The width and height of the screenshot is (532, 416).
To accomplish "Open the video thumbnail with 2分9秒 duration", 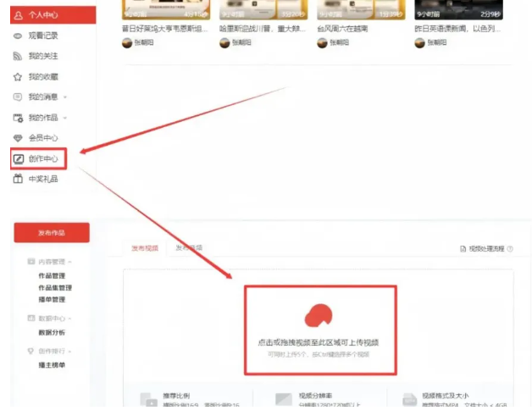I will (458, 9).
